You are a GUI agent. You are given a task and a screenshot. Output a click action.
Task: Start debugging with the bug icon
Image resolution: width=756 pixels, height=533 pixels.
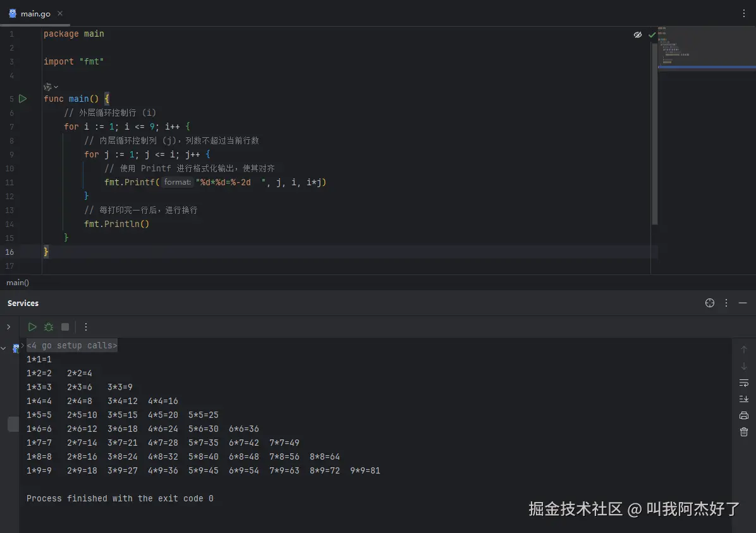tap(49, 327)
